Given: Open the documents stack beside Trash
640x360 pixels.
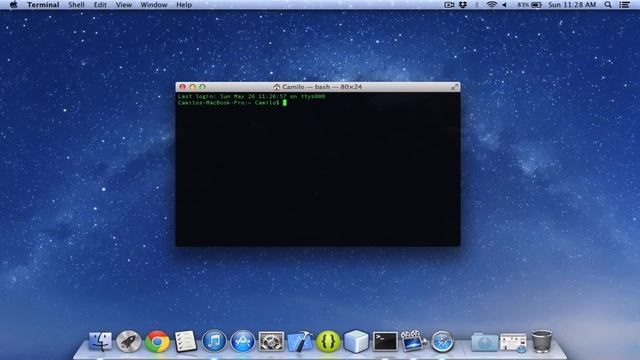Looking at the screenshot, I should pyautogui.click(x=513, y=342).
